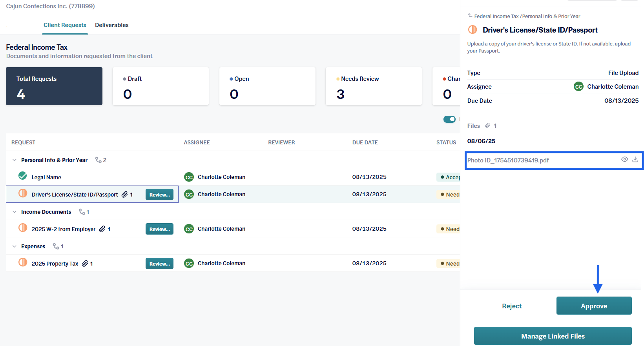Click linked-requests icon next to Income Documents
The width and height of the screenshot is (644, 346).
point(82,211)
